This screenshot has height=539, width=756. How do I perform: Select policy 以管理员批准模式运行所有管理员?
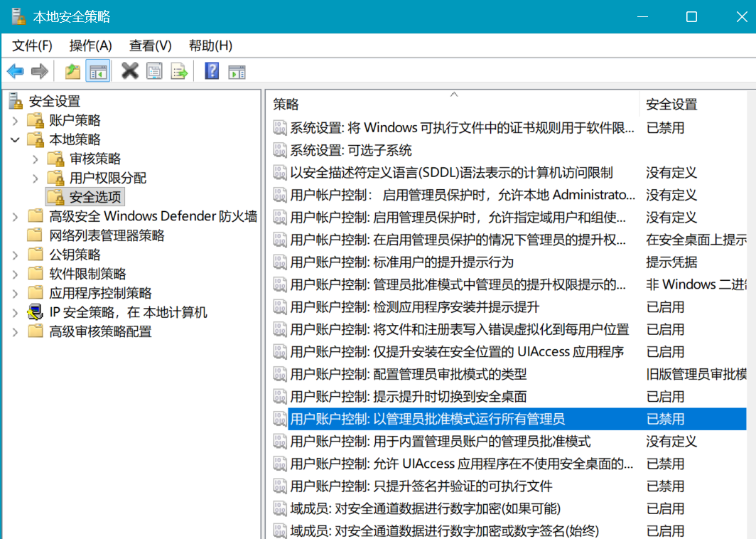(427, 419)
